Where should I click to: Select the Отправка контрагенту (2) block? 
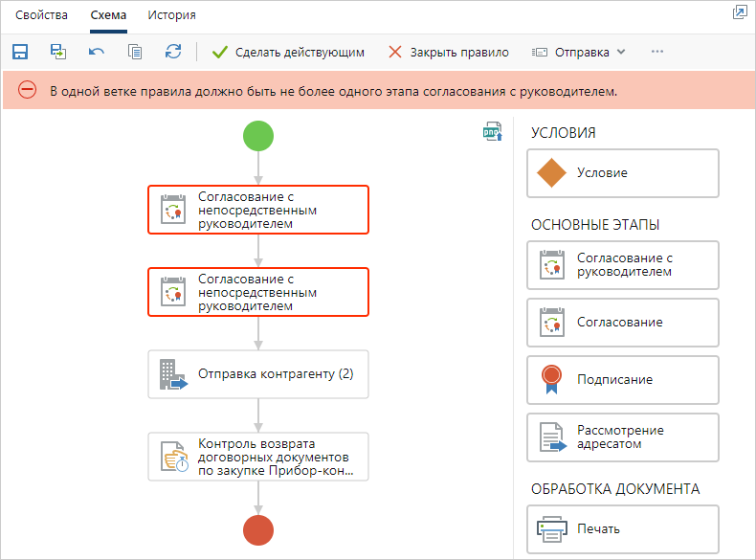pos(258,373)
